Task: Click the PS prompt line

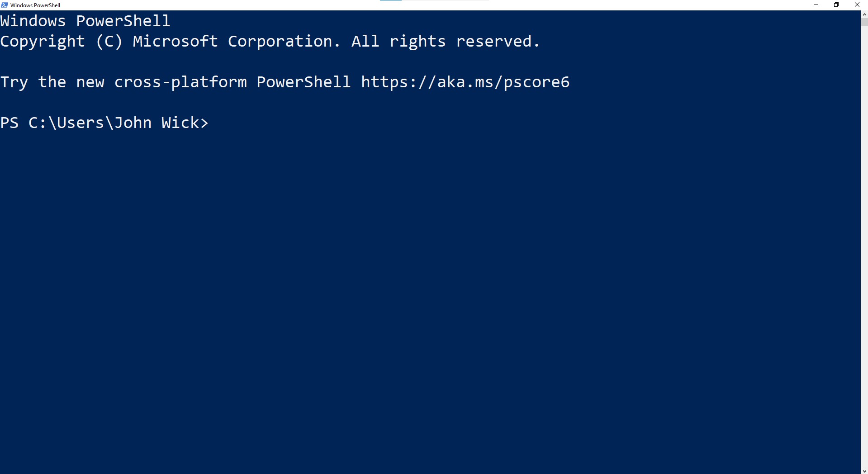Action: (x=104, y=123)
